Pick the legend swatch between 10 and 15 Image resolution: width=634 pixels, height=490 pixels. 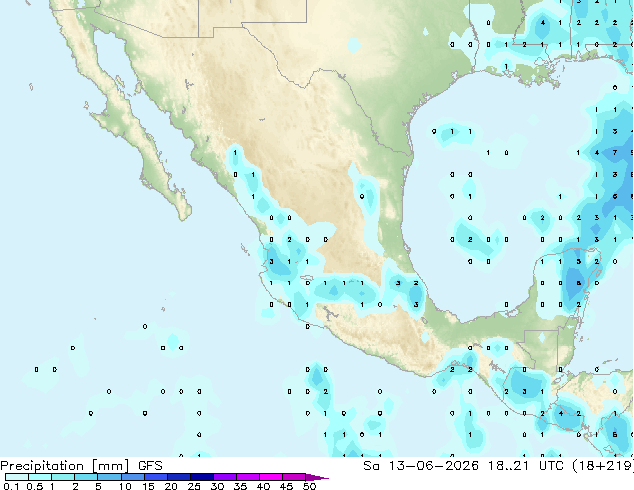pos(133,477)
